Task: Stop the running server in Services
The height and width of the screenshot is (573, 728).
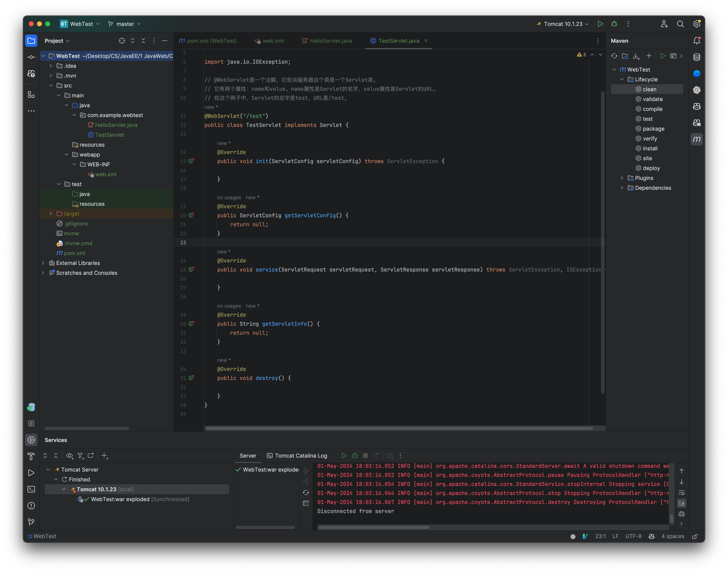Action: (x=365, y=456)
